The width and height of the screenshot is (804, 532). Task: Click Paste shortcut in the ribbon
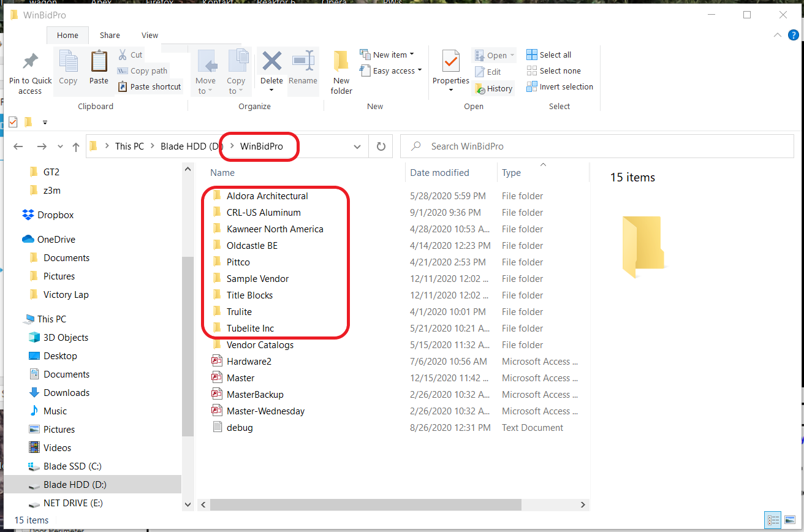point(149,86)
